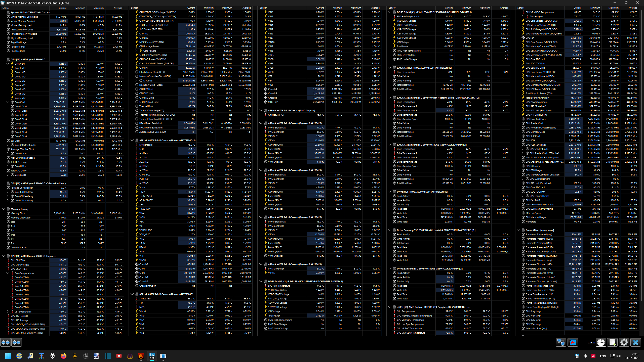
Task: Click the clock icon beside Bus Clock
Action: point(8,141)
